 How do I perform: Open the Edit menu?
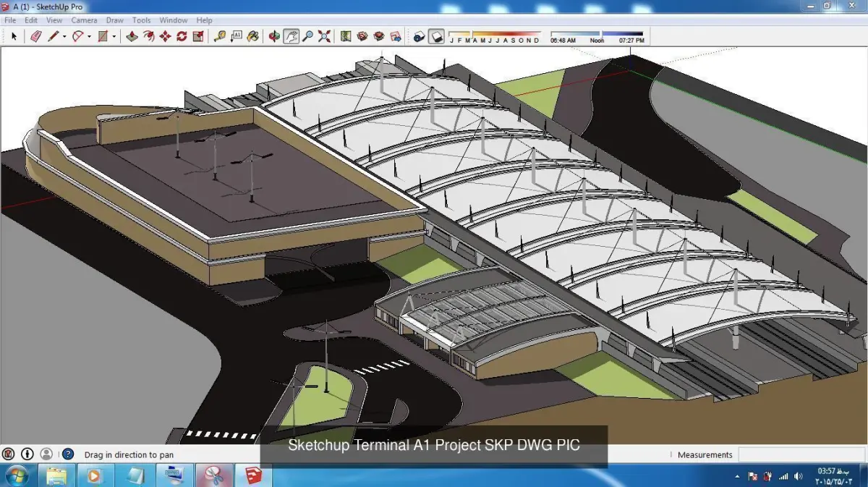click(31, 20)
